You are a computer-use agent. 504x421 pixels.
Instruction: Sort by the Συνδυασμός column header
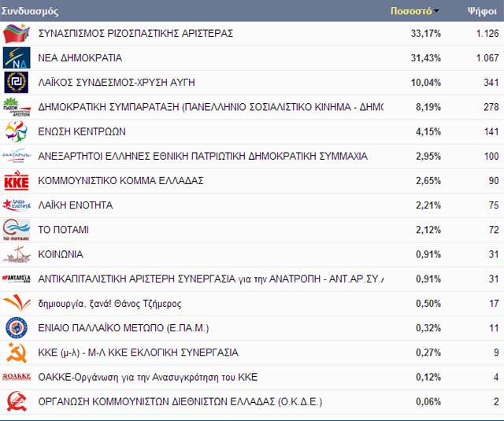coord(30,11)
